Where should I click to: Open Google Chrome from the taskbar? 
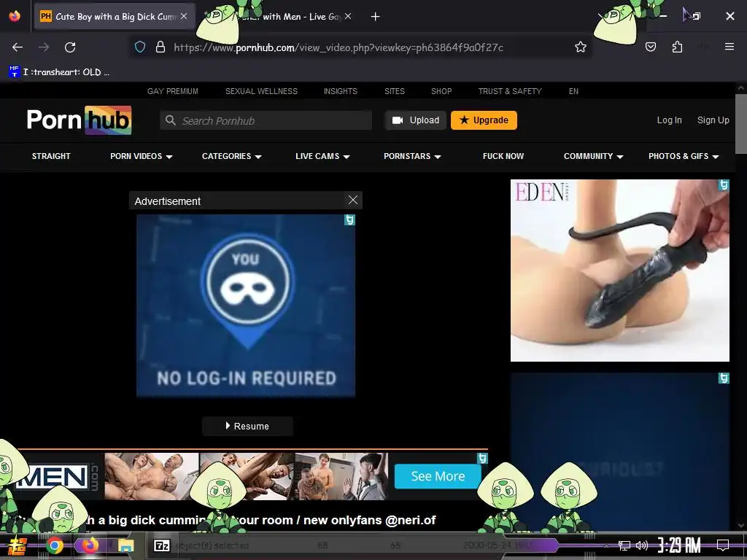pos(54,545)
